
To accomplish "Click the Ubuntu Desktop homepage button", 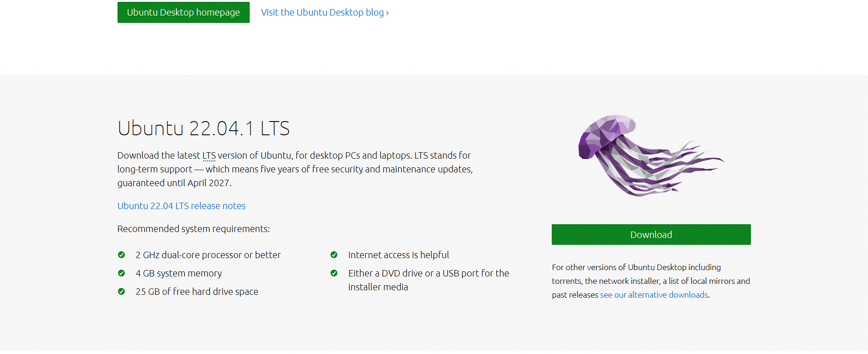I will tap(183, 12).
